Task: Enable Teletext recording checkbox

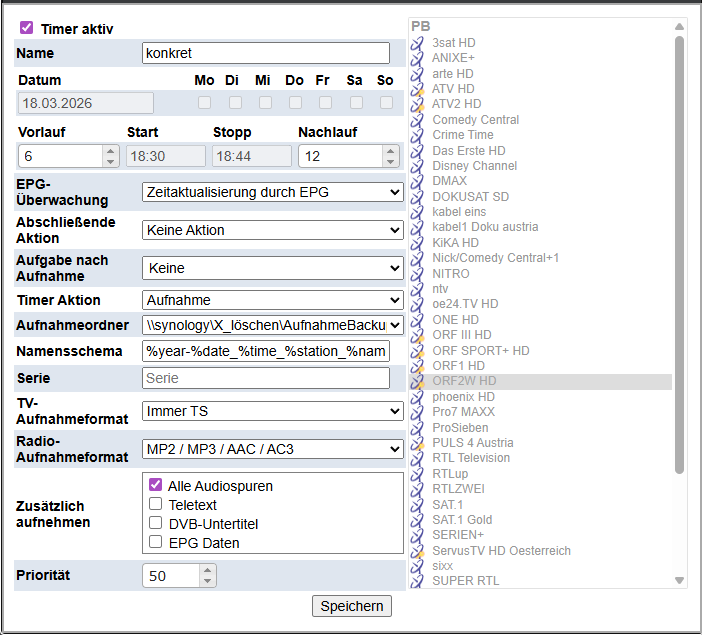Action: click(x=155, y=504)
